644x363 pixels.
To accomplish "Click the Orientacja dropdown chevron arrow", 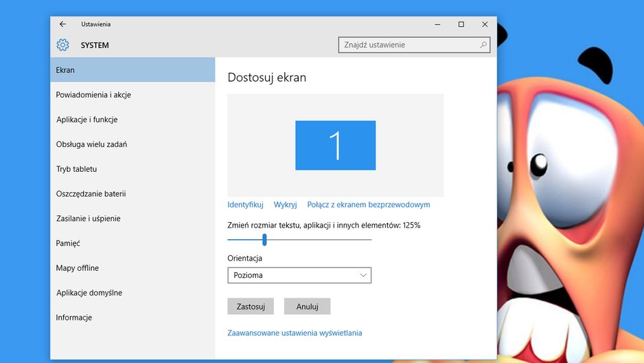I will pos(363,276).
